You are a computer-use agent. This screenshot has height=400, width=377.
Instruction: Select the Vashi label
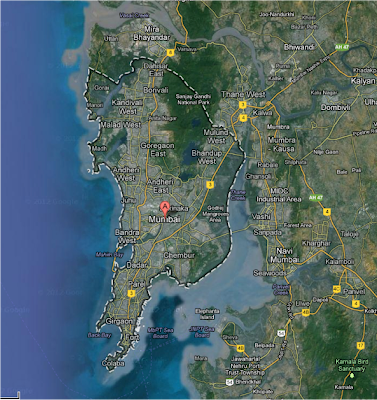(x=261, y=217)
